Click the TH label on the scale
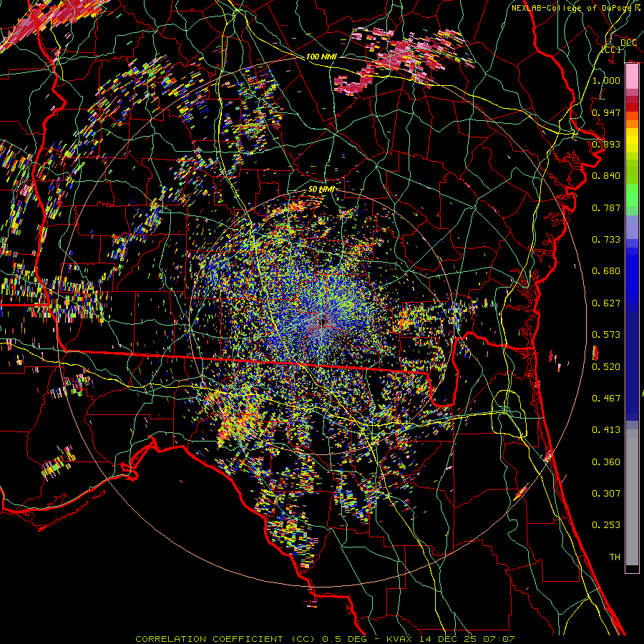 [x=615, y=557]
